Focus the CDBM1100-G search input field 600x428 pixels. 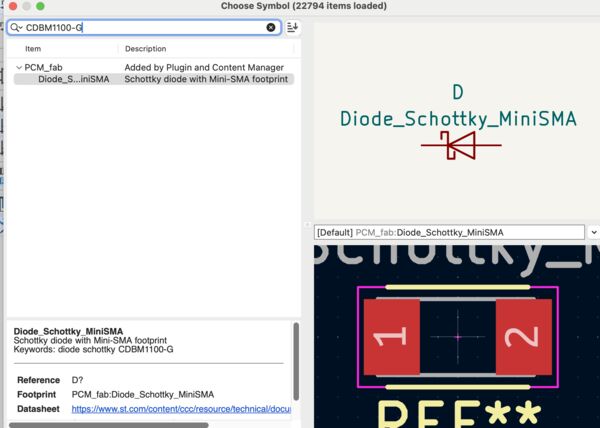pyautogui.click(x=144, y=28)
